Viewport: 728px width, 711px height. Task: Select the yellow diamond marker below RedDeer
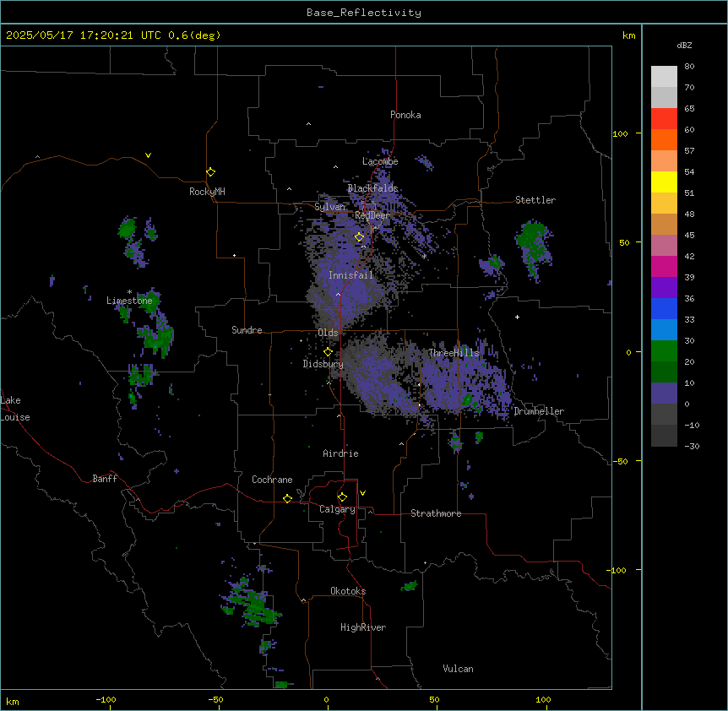pos(359,237)
